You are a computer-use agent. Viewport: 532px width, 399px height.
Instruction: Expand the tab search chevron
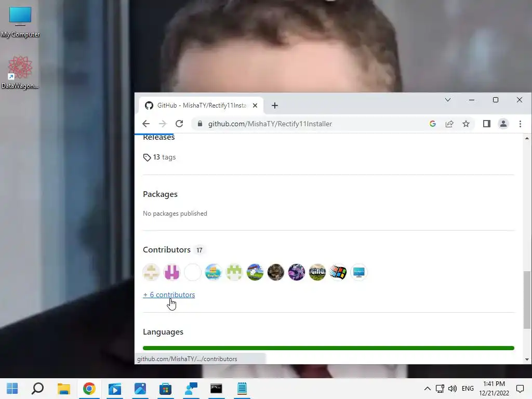(x=448, y=100)
